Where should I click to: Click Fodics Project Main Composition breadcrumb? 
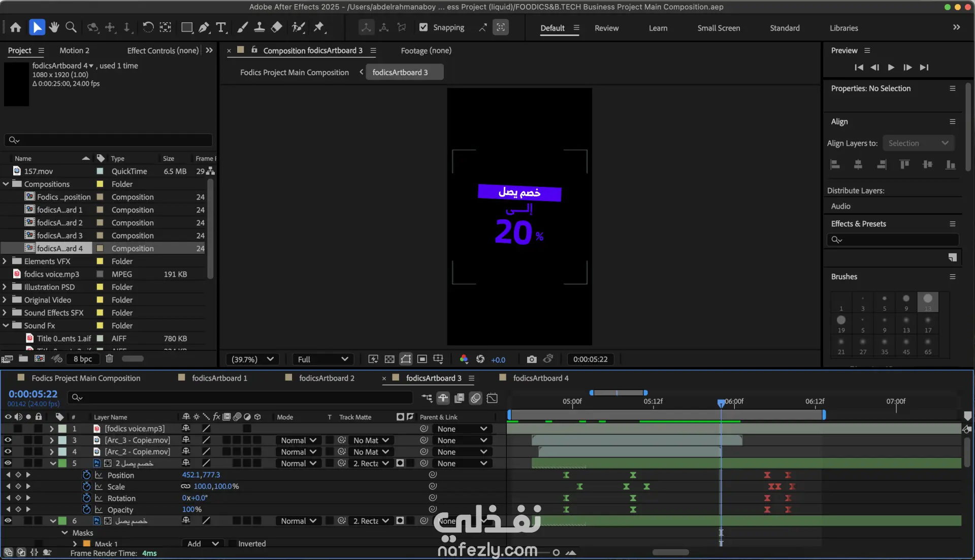click(x=295, y=72)
